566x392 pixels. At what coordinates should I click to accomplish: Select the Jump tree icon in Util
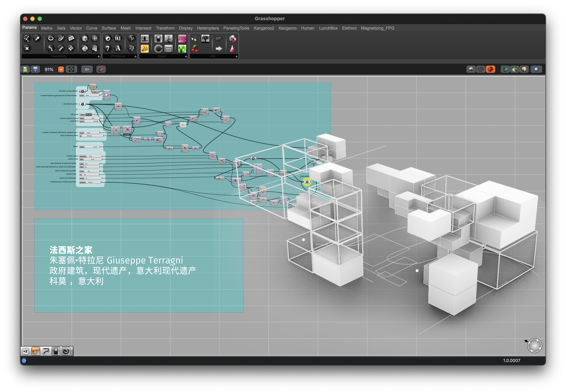205,39
